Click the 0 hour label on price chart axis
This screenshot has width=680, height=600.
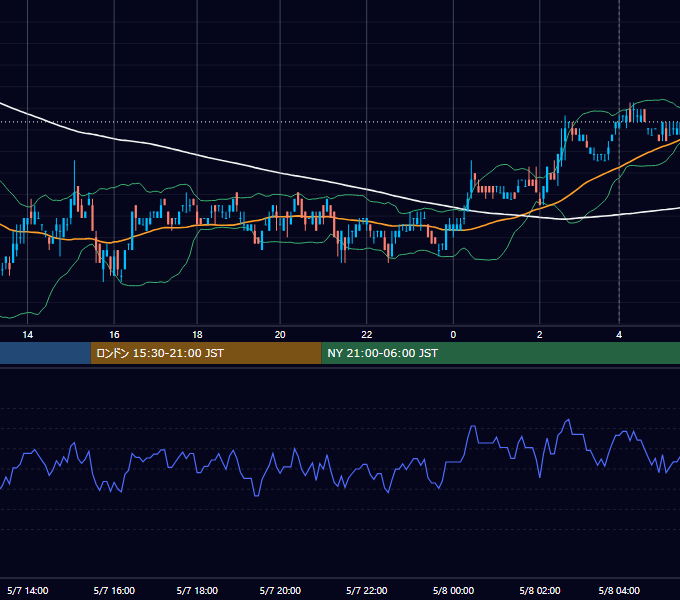(x=453, y=335)
